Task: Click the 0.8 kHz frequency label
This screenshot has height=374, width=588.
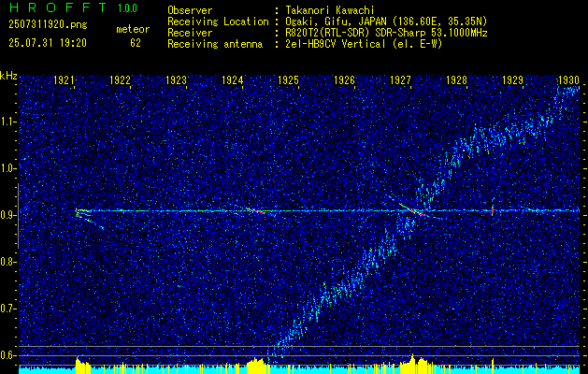Action: point(8,262)
